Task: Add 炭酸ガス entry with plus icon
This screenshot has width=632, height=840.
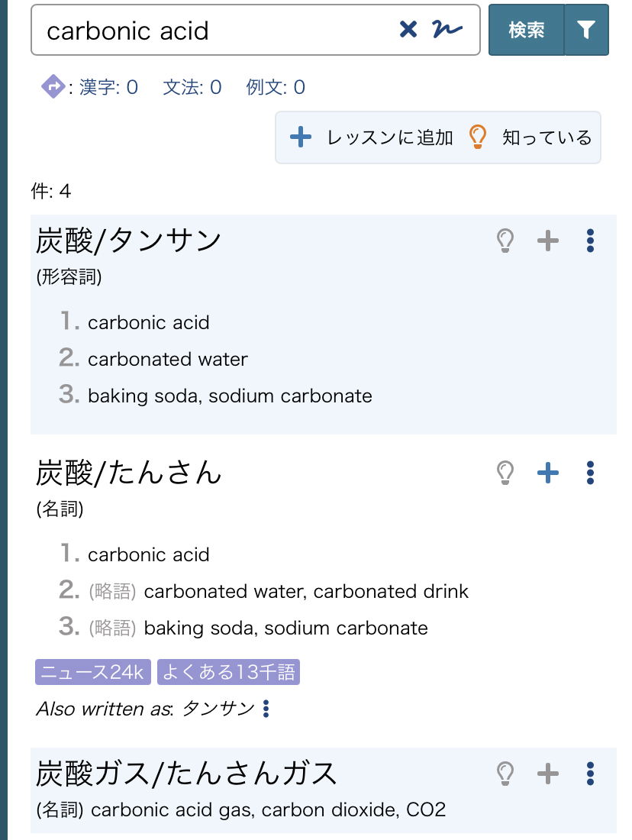Action: pyautogui.click(x=548, y=774)
